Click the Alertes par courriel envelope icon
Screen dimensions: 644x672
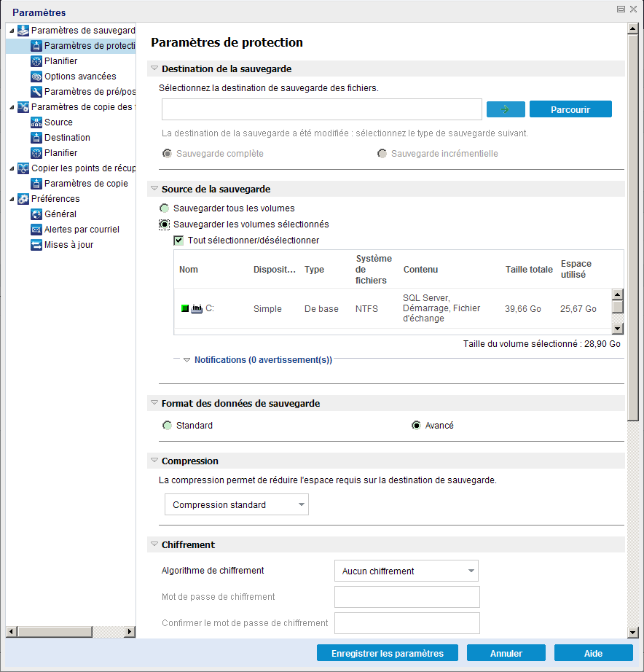[x=36, y=230]
